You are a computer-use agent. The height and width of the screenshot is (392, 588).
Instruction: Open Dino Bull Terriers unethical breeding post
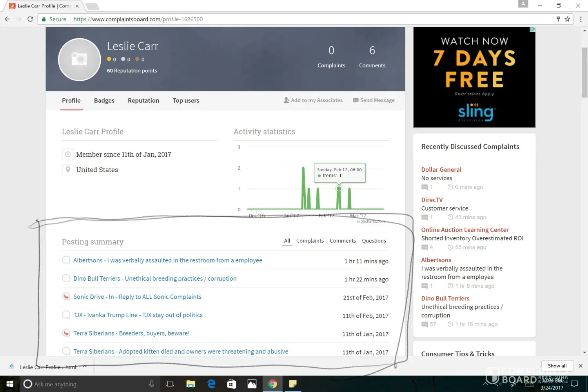(x=155, y=279)
